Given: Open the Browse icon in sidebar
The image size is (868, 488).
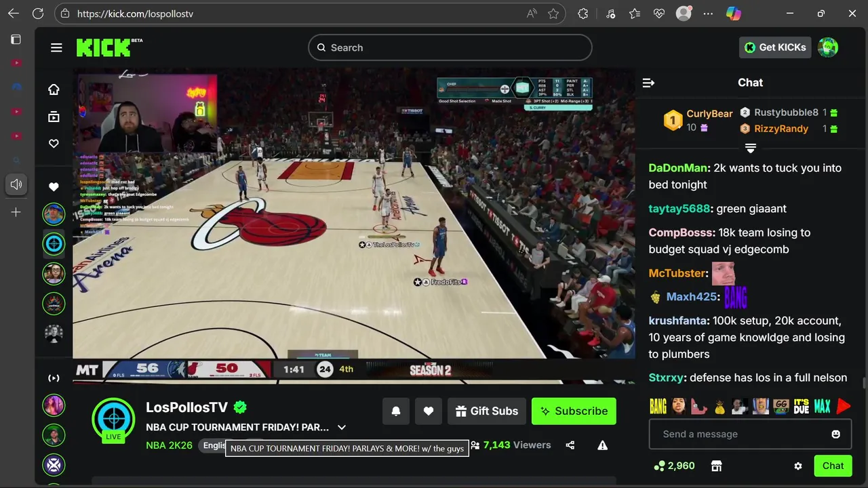Looking at the screenshot, I should pos(54,117).
